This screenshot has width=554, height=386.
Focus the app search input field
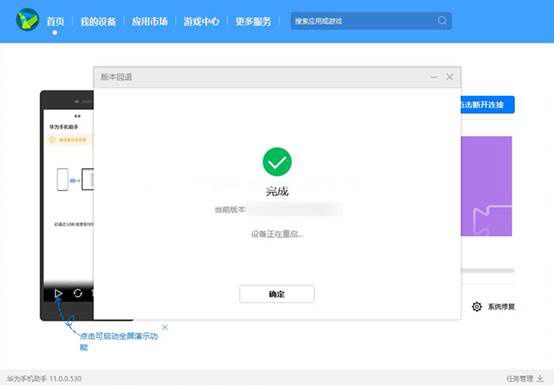371,21
